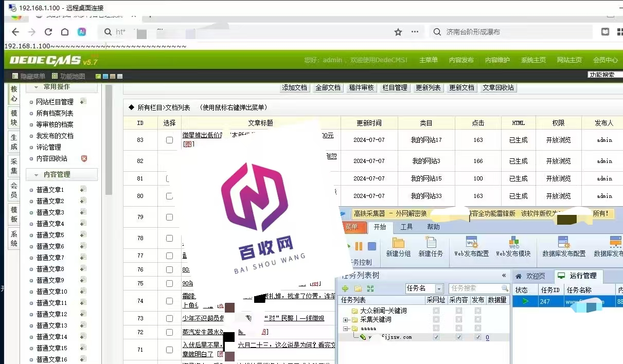623x364 pixels.
Task: Pause the collector task with the orange pause icon
Action: tap(359, 247)
